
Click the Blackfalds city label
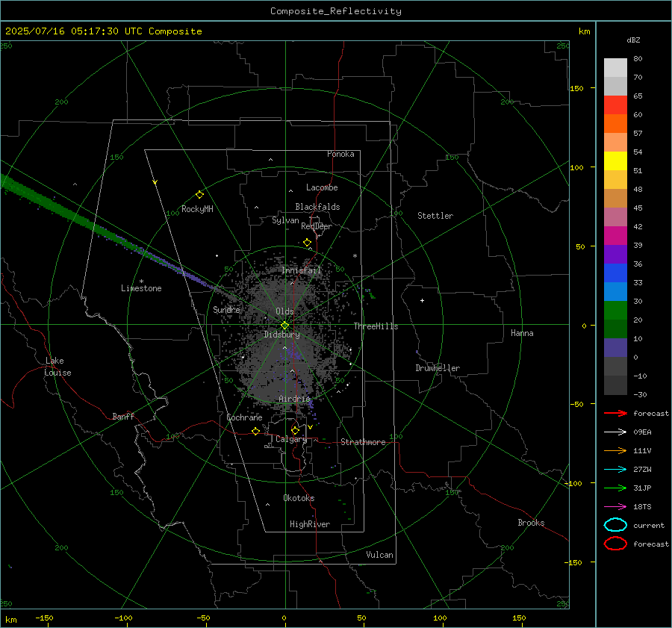[317, 207]
